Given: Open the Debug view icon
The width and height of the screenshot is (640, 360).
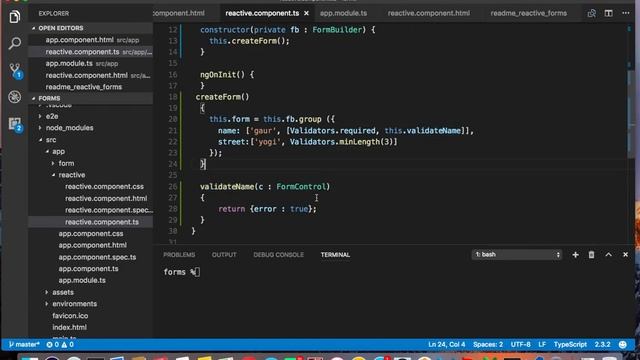Looking at the screenshot, I should [15, 97].
